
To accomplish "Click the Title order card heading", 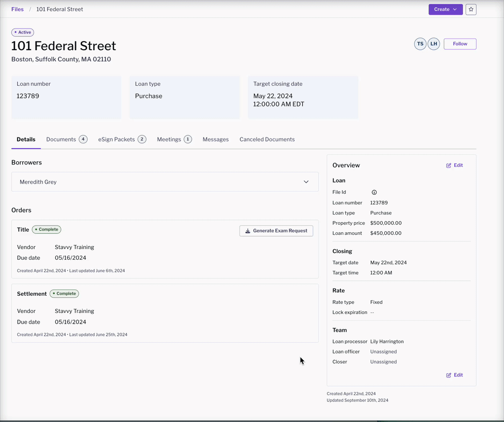I will (23, 230).
